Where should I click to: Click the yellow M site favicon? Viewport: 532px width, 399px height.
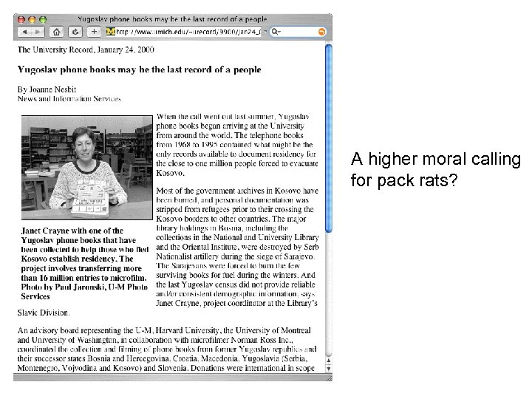[x=111, y=32]
